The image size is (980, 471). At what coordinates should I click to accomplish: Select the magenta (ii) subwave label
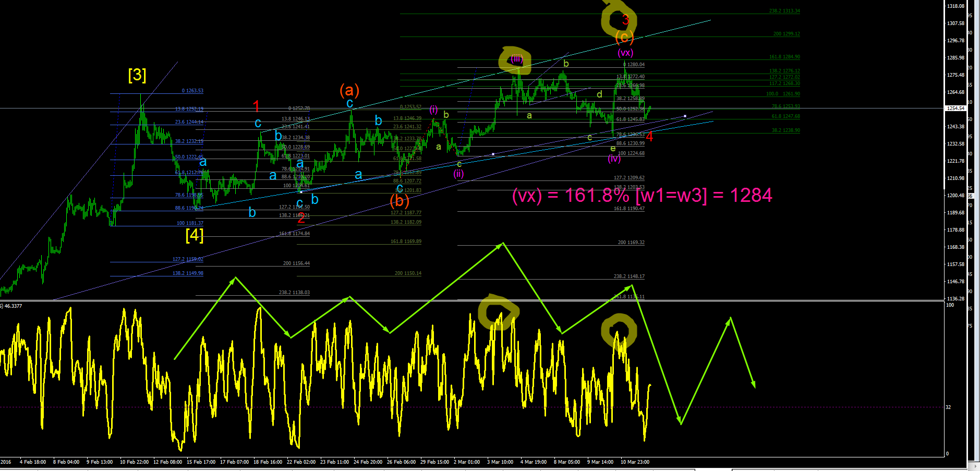(458, 174)
